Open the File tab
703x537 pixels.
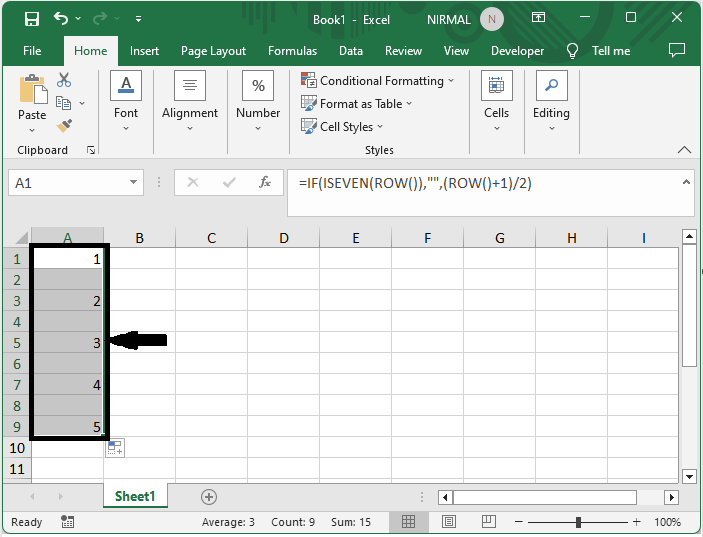click(32, 51)
